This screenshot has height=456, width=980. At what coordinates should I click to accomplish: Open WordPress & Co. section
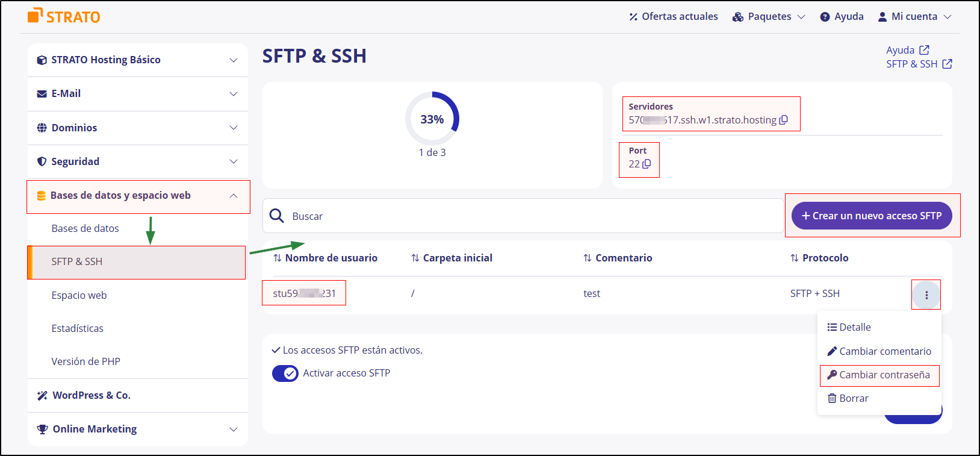[x=138, y=395]
